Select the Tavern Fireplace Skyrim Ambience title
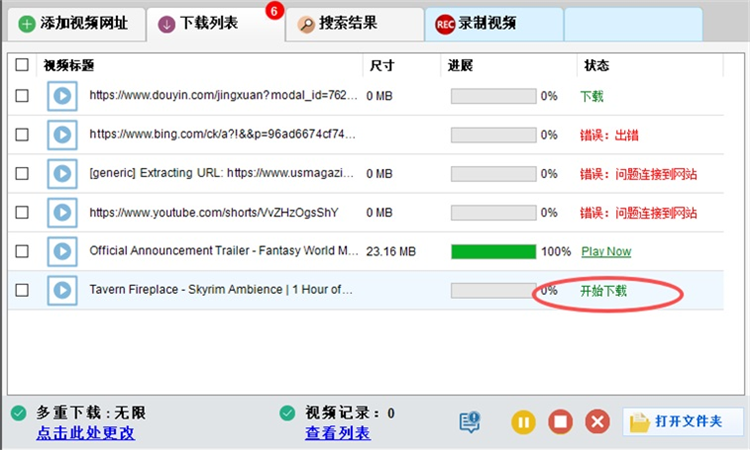This screenshot has width=750, height=450. [x=221, y=289]
